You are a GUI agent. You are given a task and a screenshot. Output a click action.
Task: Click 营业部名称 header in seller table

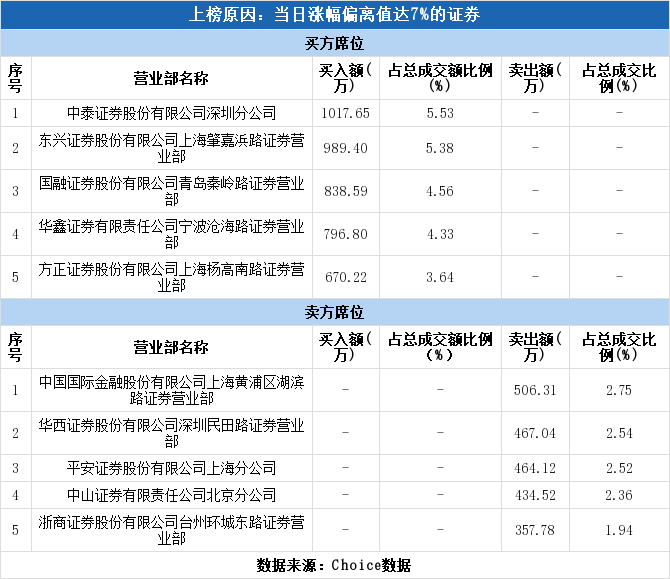[171, 347]
